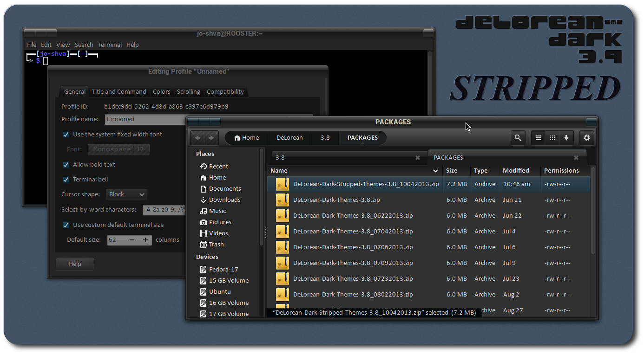Open the Help menu in the terminal menu bar
The width and height of the screenshot is (644, 355).
pos(132,45)
